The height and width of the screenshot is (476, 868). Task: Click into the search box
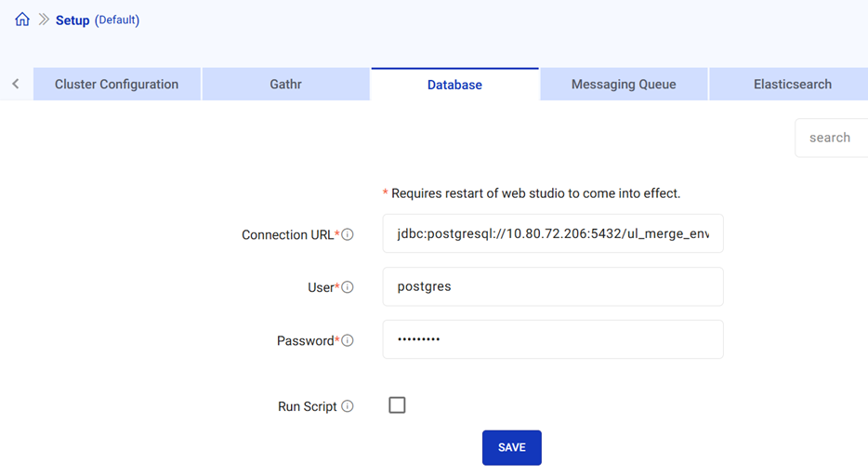(832, 138)
